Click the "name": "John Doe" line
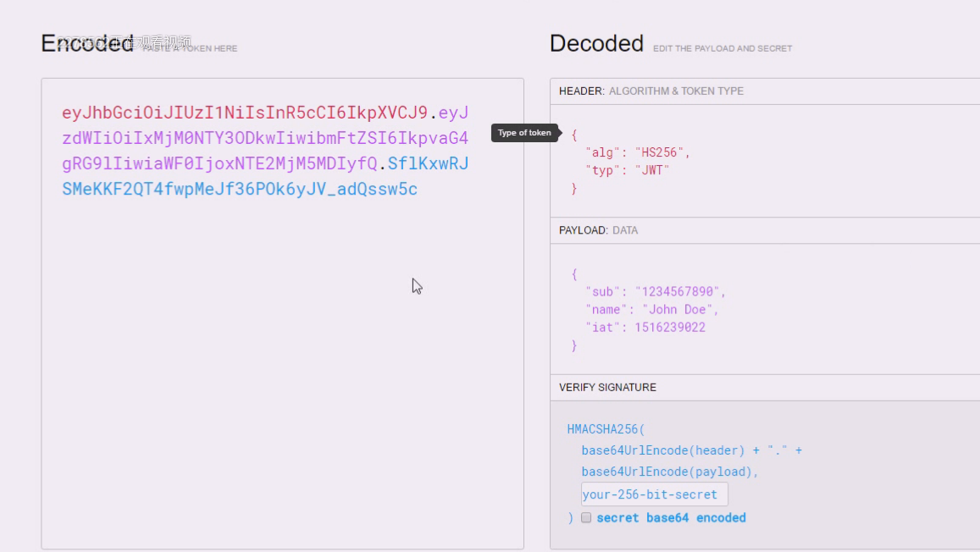Image resolution: width=980 pixels, height=552 pixels. [x=652, y=310]
